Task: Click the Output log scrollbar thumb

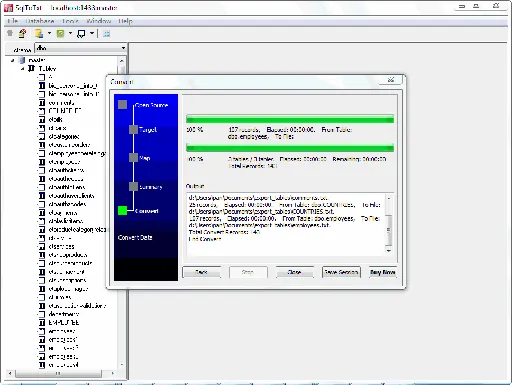Action: point(388,230)
